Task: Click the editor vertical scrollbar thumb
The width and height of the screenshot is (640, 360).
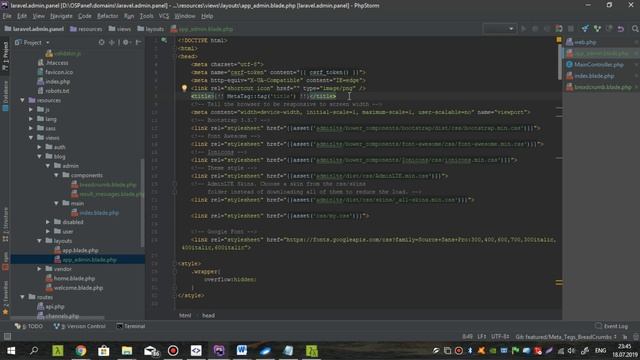Action: [x=560, y=61]
